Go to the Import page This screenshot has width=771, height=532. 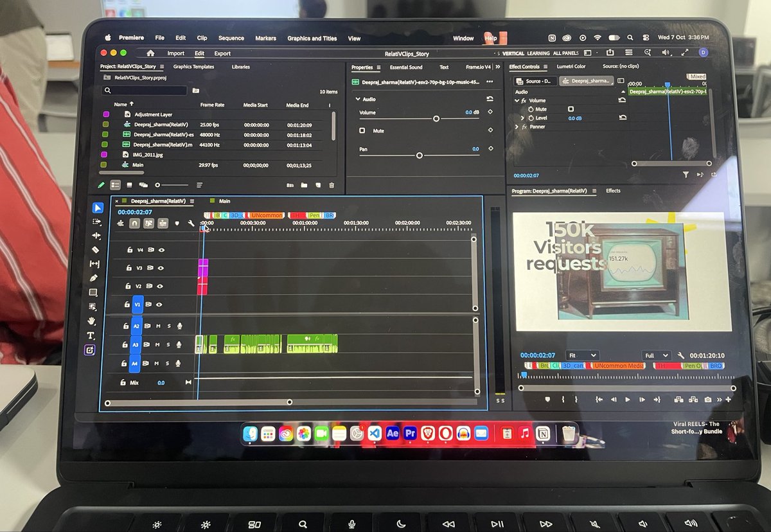click(x=175, y=53)
